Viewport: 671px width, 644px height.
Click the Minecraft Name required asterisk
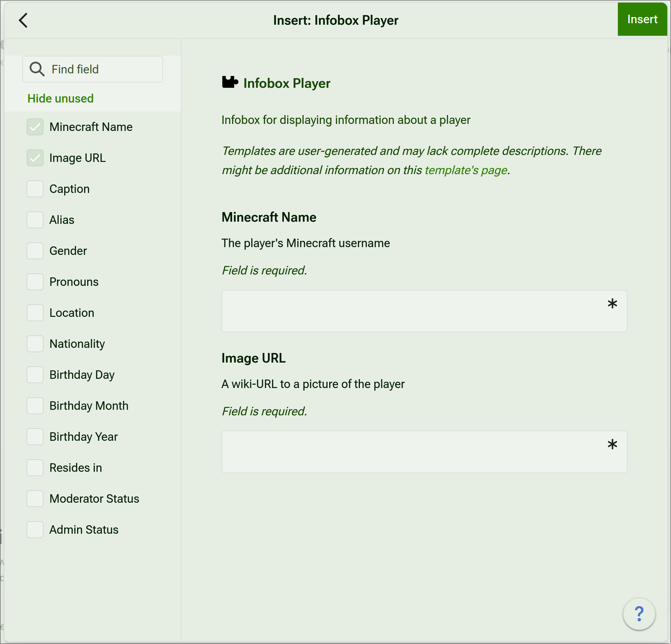(612, 304)
